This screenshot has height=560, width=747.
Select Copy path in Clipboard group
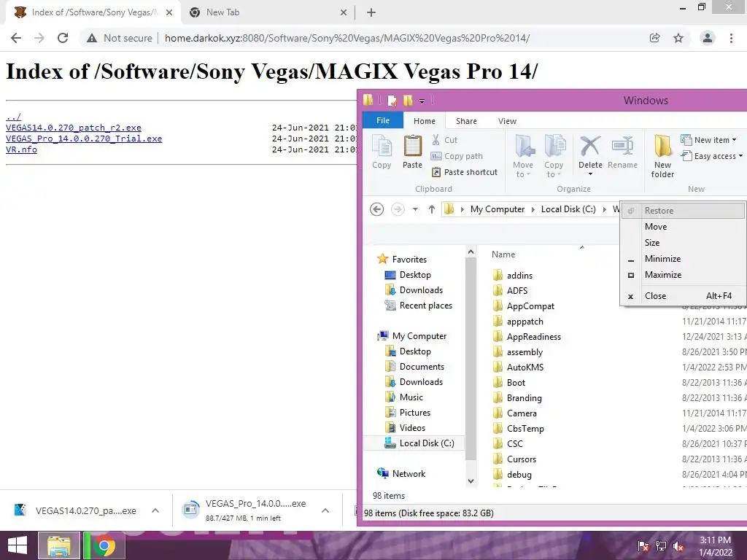(457, 156)
